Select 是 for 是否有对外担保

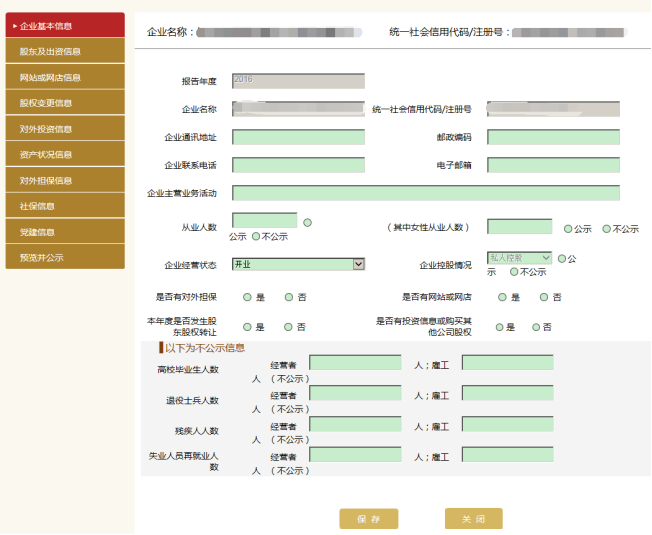coord(247,297)
